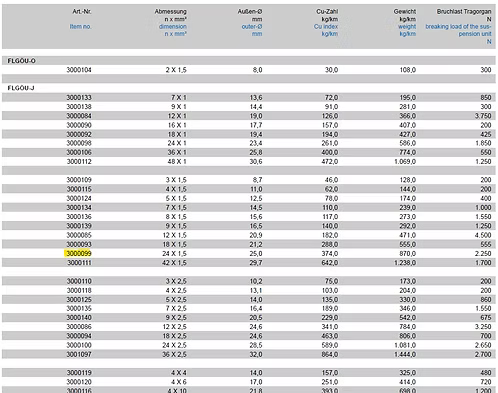This screenshot has width=498, height=393.
Task: Select item number 3000138
Action: point(79,107)
